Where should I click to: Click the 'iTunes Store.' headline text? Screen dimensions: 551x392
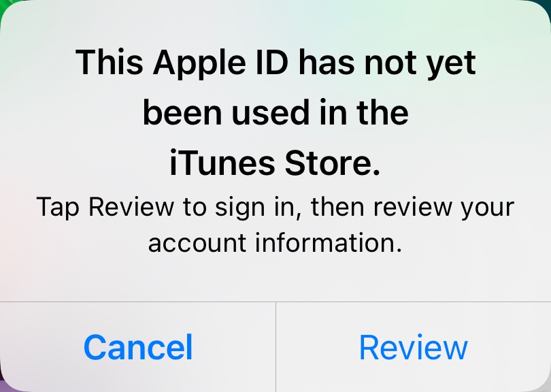point(275,163)
